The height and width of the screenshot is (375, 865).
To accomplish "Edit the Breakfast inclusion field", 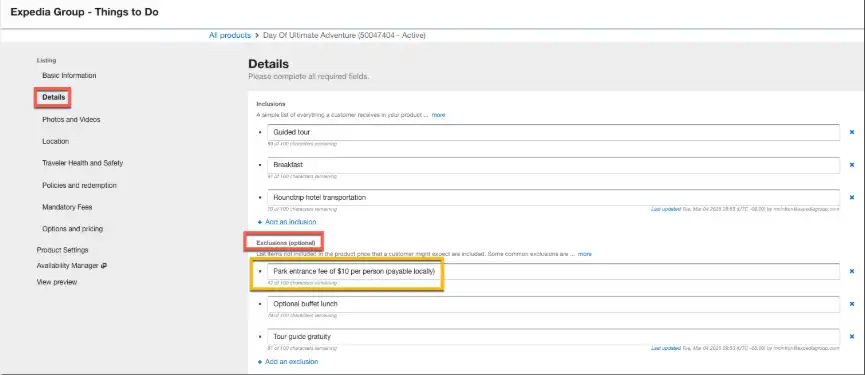I will click(x=553, y=165).
